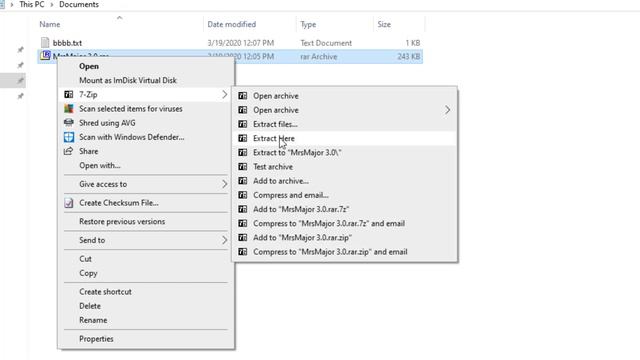
Task: Click the first pin icon in the left sidebar
Action: point(20,50)
